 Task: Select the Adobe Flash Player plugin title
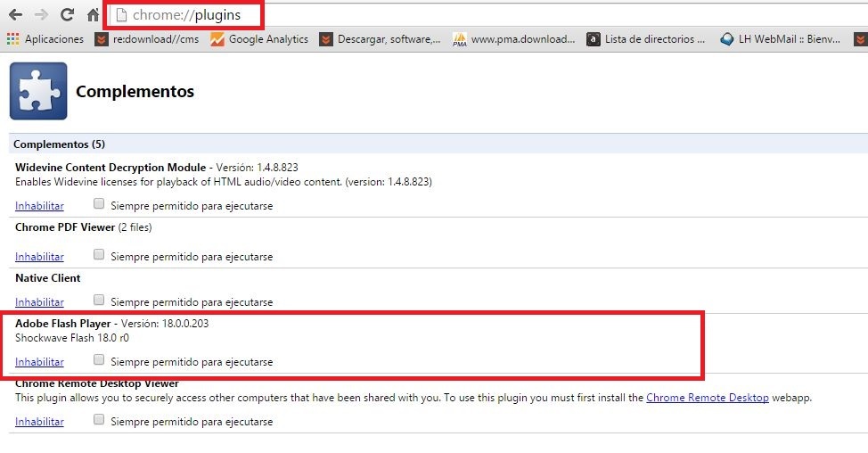(x=63, y=324)
